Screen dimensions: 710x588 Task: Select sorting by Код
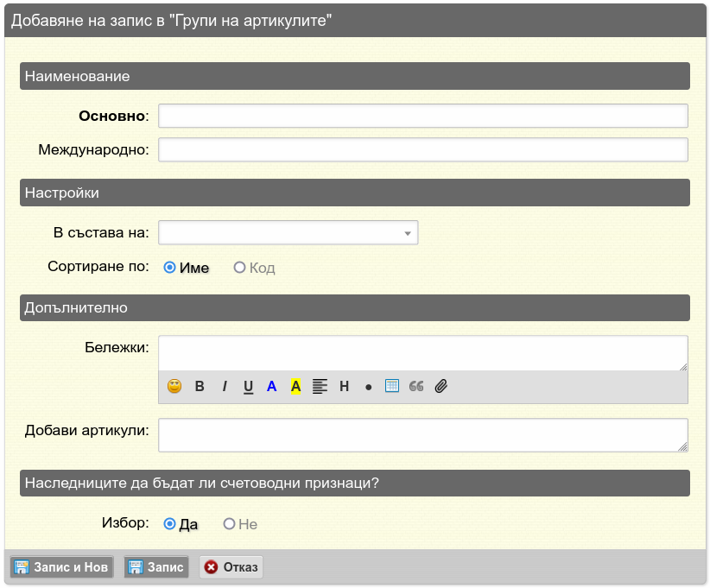[x=254, y=268]
